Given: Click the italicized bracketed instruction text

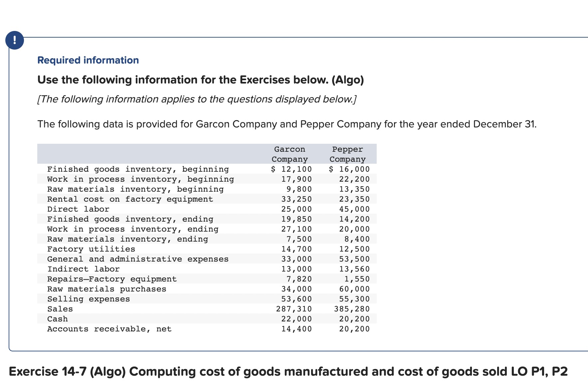Looking at the screenshot, I should (x=196, y=99).
